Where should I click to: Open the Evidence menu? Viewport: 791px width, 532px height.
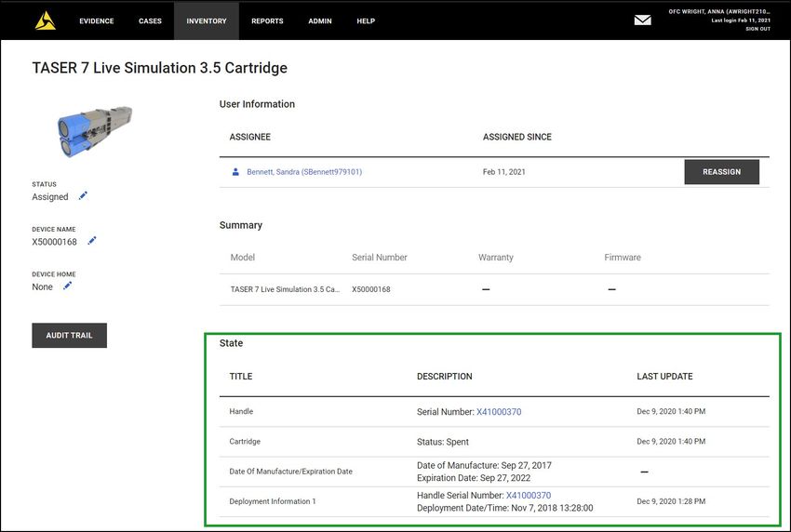97,21
